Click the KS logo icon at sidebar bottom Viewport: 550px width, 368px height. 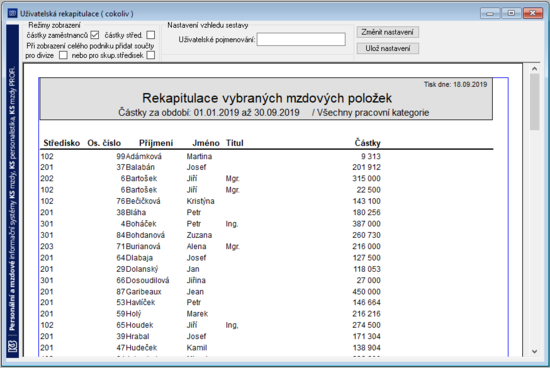pyautogui.click(x=13, y=346)
